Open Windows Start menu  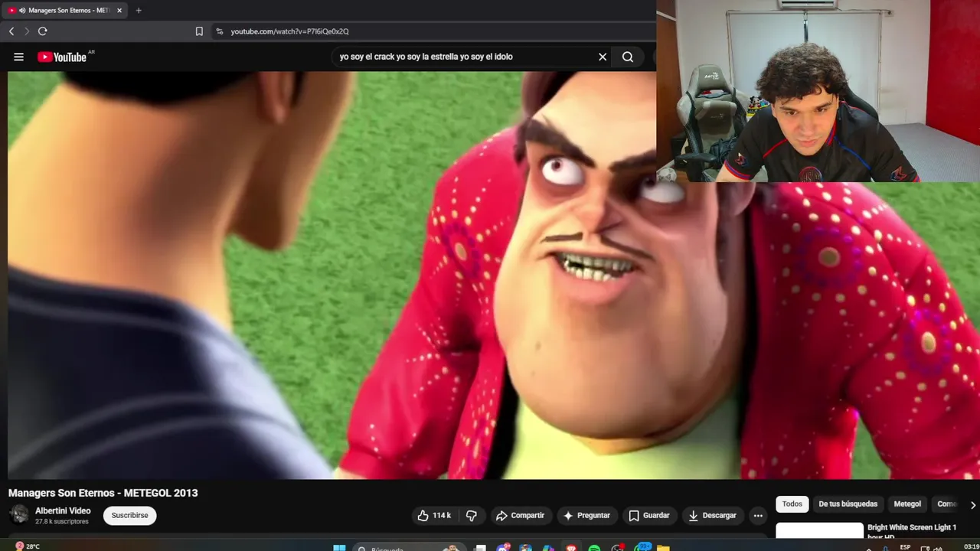click(340, 548)
